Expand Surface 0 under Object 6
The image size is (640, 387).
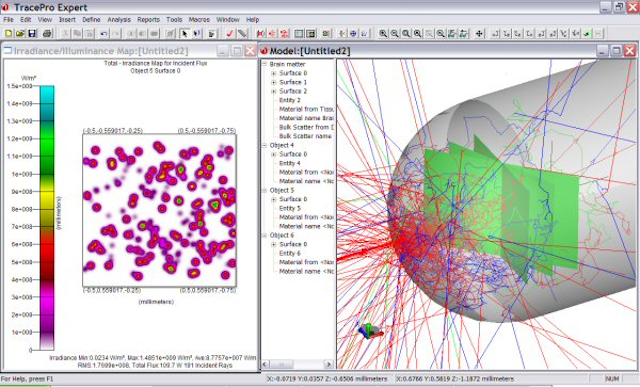pos(273,244)
